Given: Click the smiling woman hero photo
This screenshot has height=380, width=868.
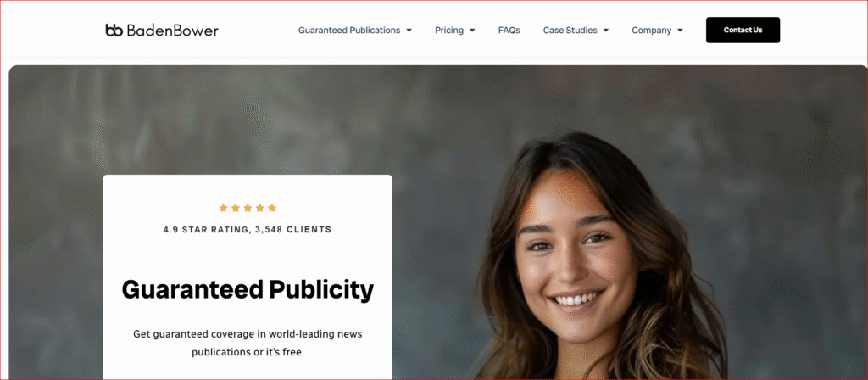Looking at the screenshot, I should [x=601, y=256].
